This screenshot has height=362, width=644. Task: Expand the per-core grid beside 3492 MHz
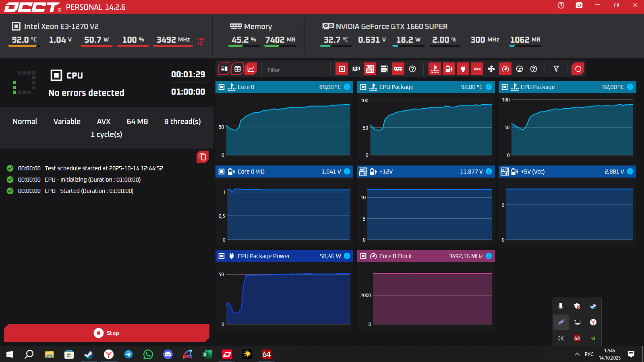point(201,41)
